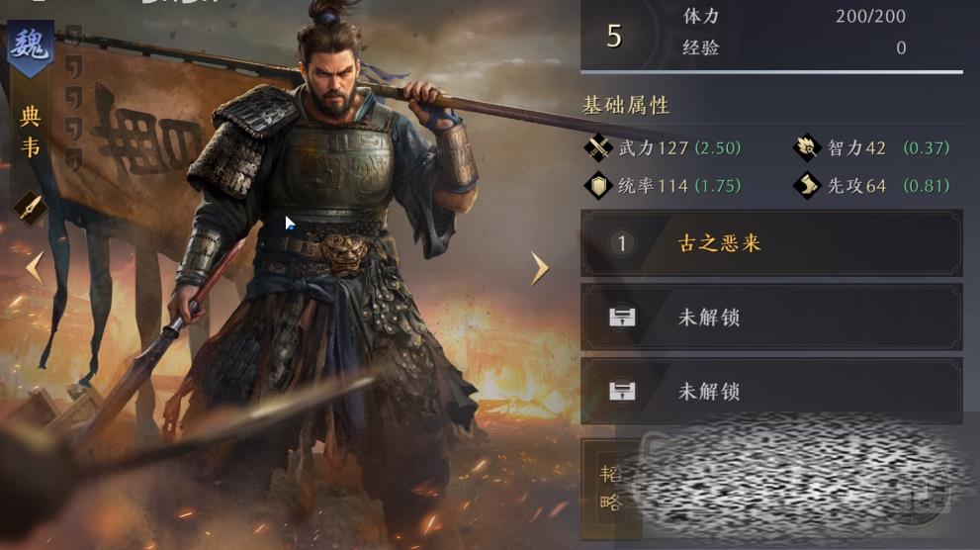Select the spear troop type icon
Viewport: 980px width, 550px height.
coord(30,208)
